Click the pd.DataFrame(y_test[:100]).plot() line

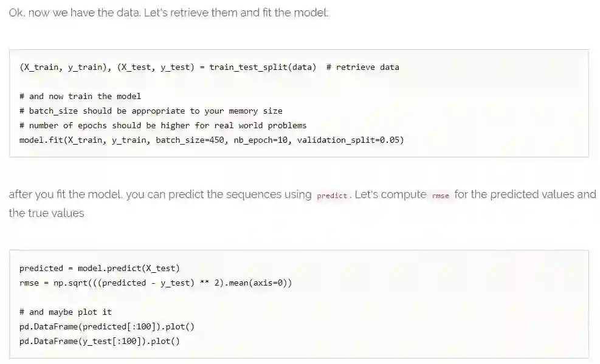coord(100,341)
